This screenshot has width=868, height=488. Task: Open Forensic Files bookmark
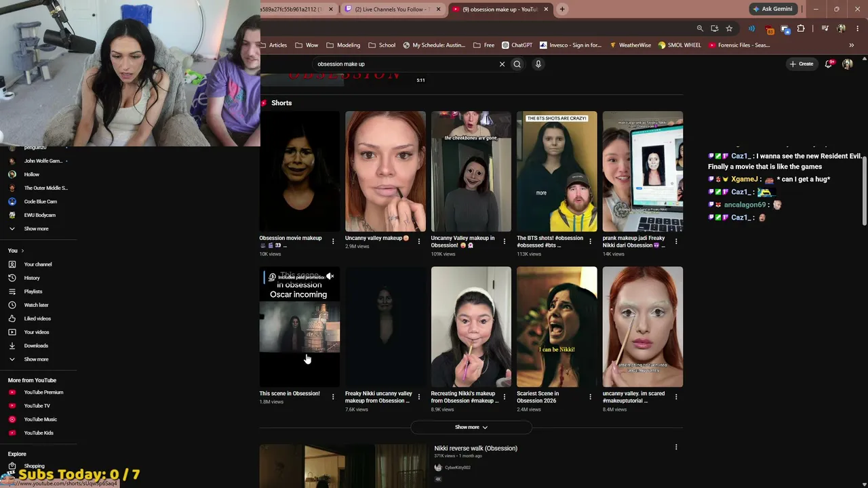(739, 45)
